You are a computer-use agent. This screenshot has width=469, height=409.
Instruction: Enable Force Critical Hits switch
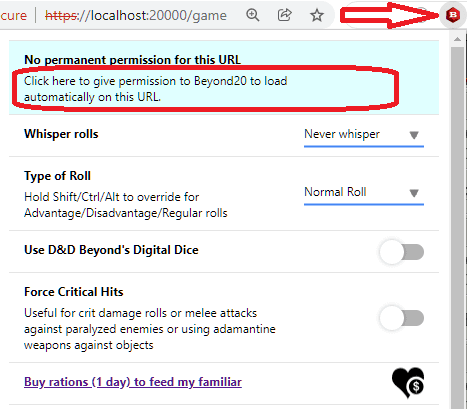click(x=402, y=318)
